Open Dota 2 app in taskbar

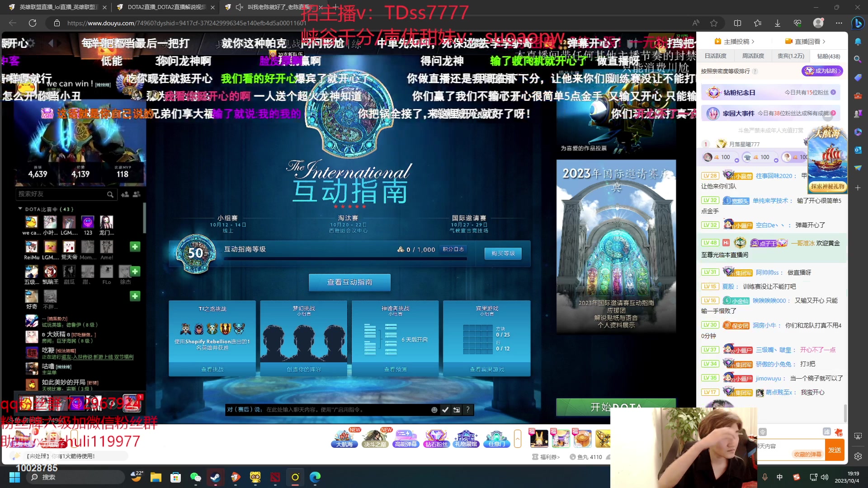click(x=275, y=477)
